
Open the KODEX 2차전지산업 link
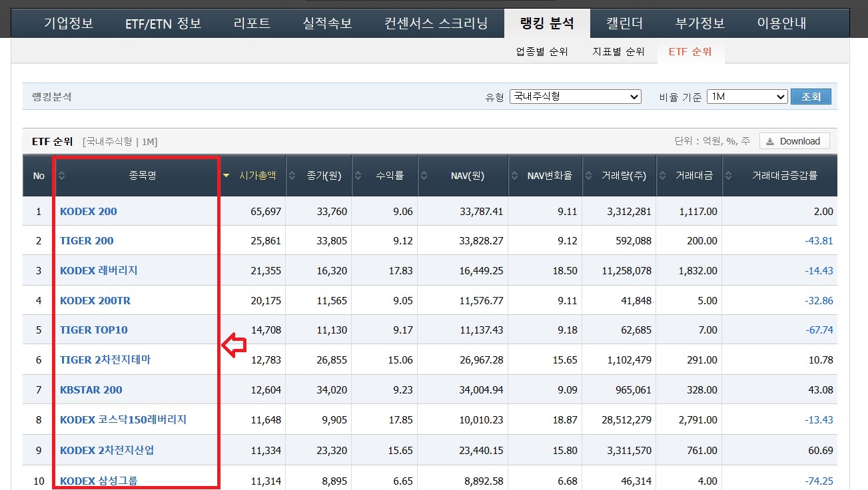[x=107, y=450]
